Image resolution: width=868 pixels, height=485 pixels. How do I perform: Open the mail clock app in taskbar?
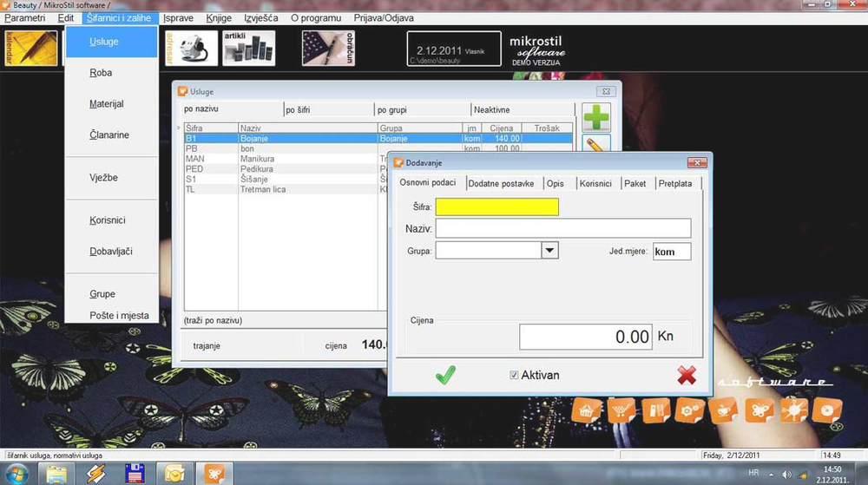(x=174, y=474)
